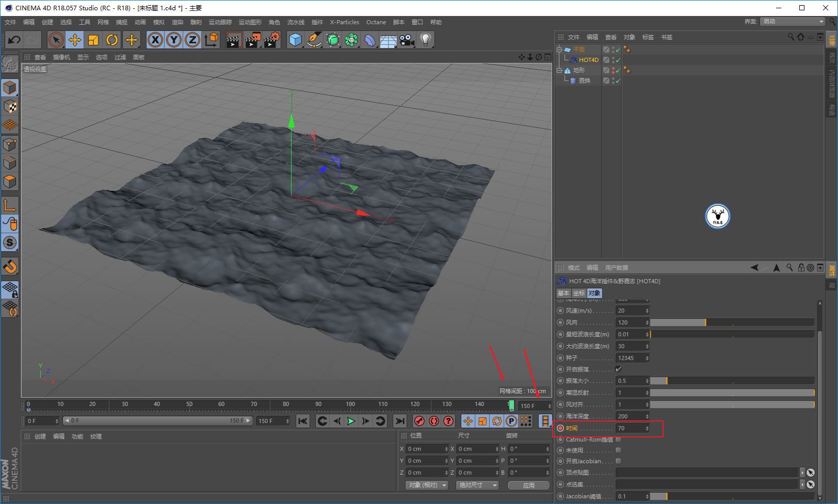Viewport: 838px width, 504px height.
Task: Toggle Z axis lock
Action: [x=192, y=40]
